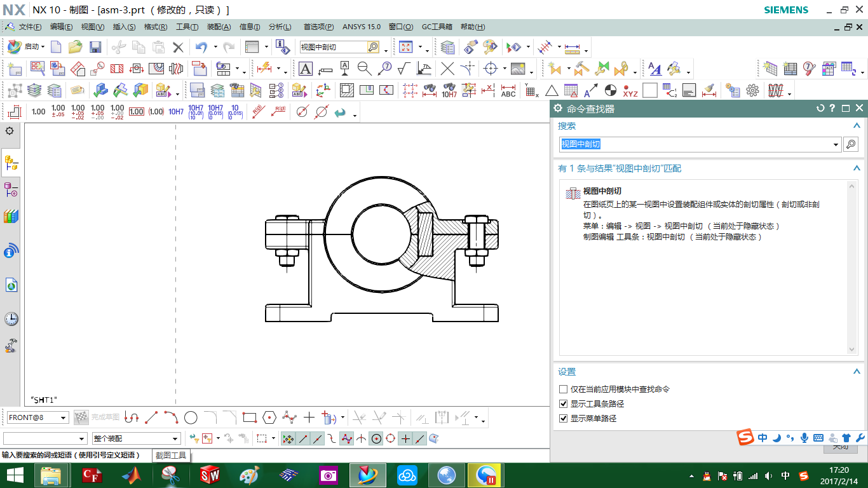Click the tabular note table icon
Viewport: 868px width, 488px height.
coord(790,69)
